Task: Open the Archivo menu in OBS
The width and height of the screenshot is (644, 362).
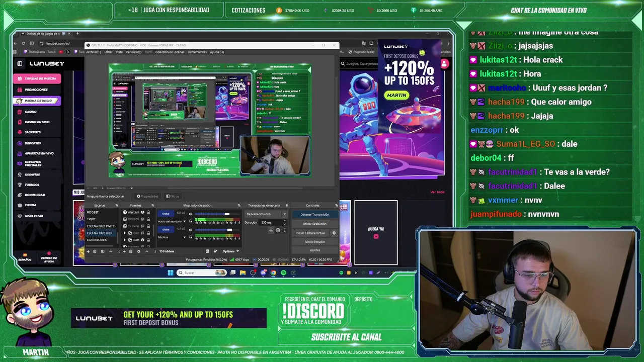Action: 93,52
